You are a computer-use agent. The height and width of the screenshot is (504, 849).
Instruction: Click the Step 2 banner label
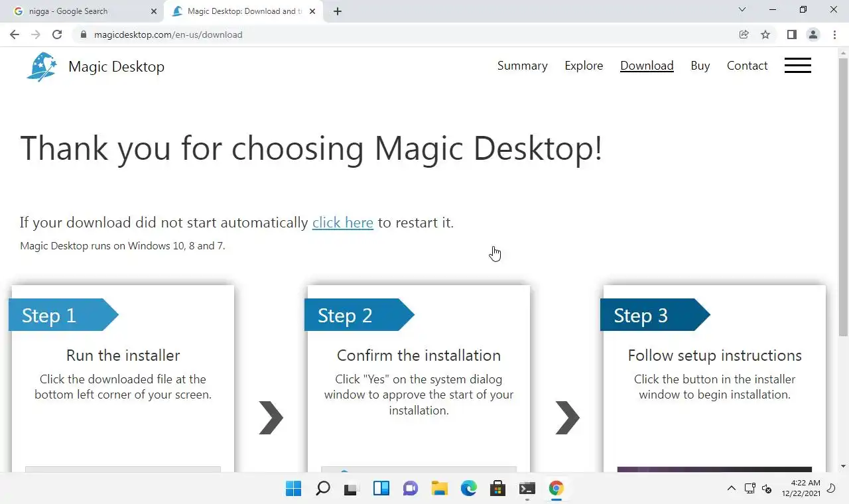coord(359,315)
